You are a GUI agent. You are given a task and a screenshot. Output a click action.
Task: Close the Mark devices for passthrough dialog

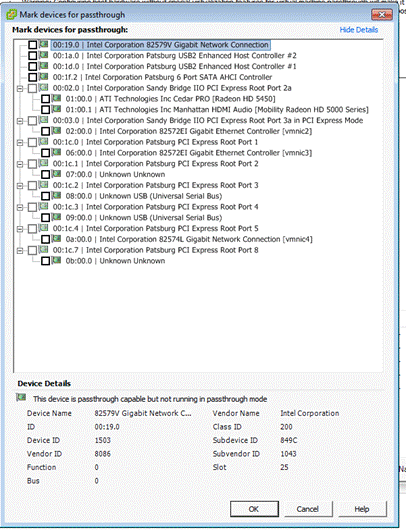[x=382, y=15]
